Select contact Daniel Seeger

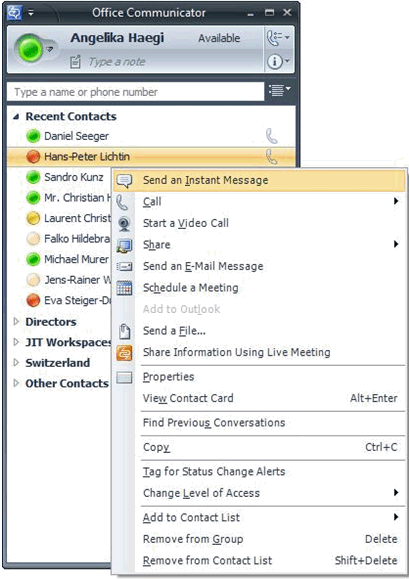pyautogui.click(x=76, y=136)
